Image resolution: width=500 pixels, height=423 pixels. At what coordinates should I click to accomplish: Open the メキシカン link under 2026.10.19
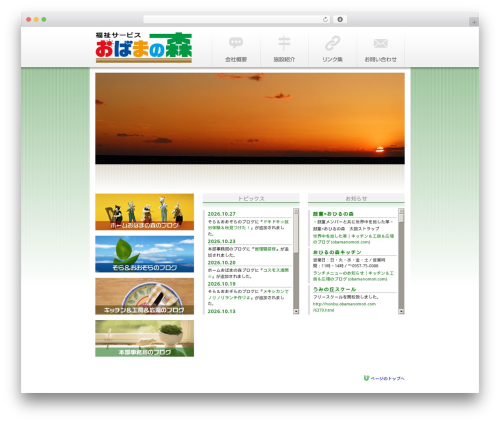pos(249,294)
